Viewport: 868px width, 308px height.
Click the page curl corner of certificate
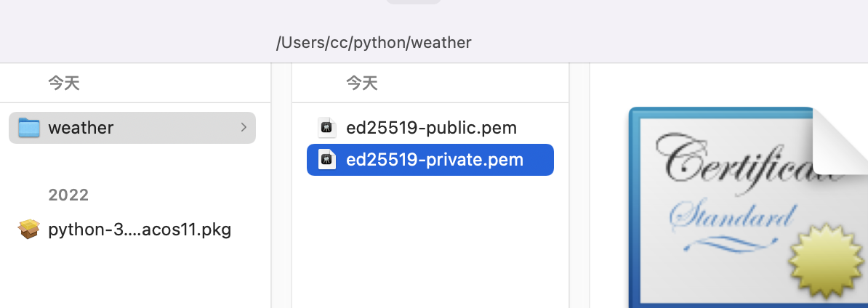(x=840, y=143)
